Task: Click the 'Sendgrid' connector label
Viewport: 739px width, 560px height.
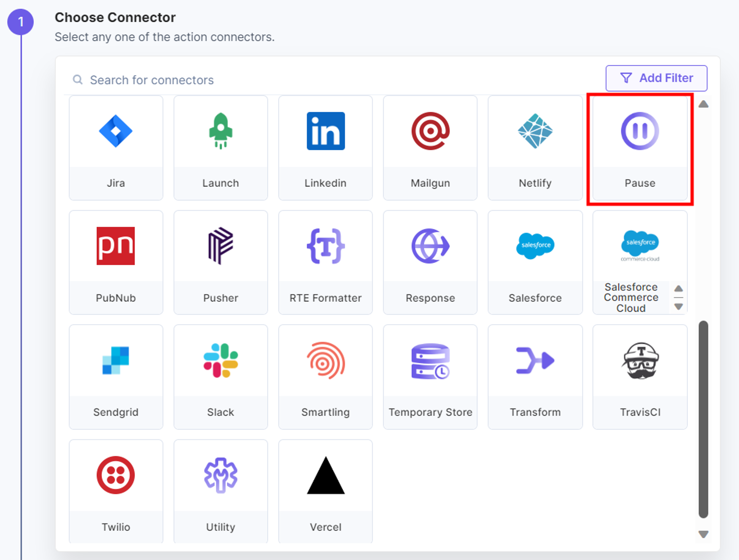Action: pos(116,412)
